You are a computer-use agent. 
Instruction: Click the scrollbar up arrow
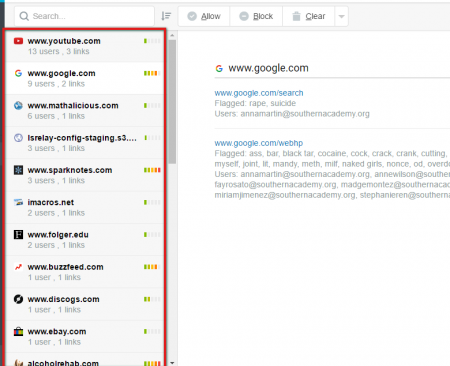point(172,35)
